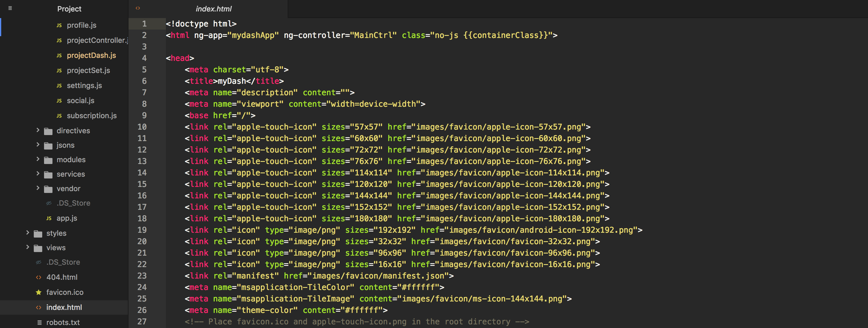
Task: Click the HTML icon beside 404.html
Action: tap(39, 277)
